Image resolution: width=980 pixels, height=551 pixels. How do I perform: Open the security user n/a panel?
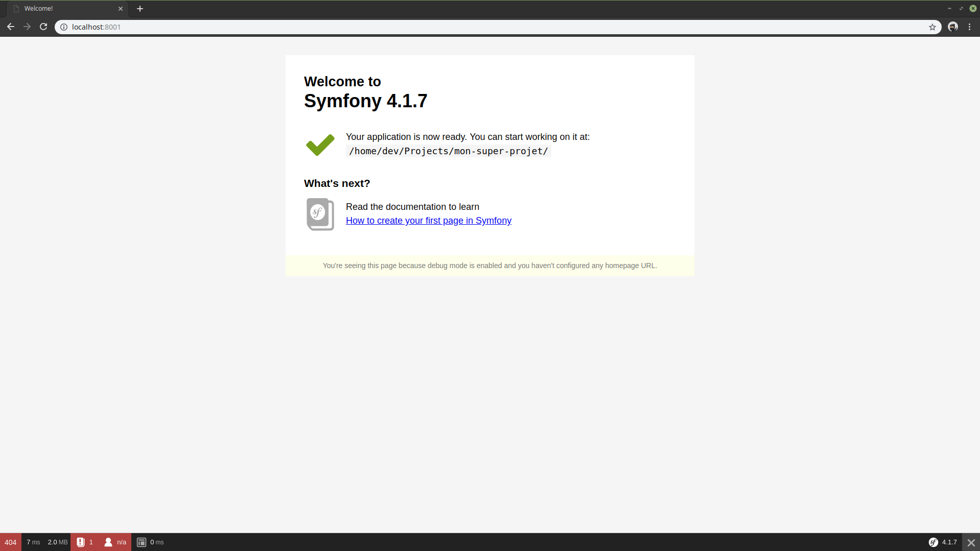115,542
